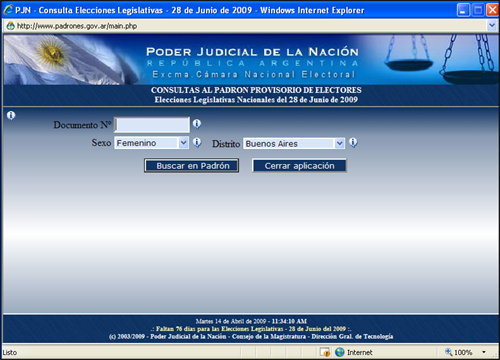500x360 pixels.
Task: Click the URL text in address bar
Action: tap(77, 26)
